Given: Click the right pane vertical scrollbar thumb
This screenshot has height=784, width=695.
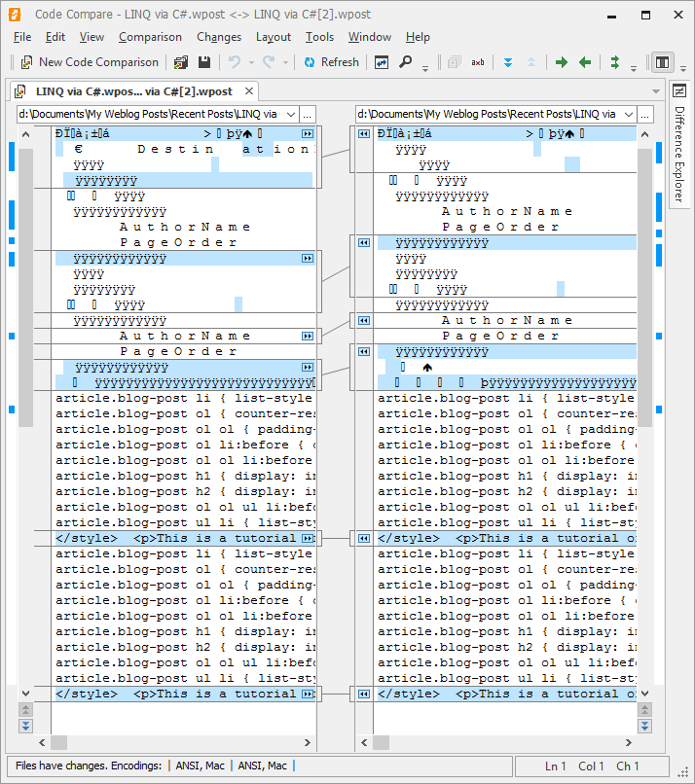Looking at the screenshot, I should coord(645,288).
